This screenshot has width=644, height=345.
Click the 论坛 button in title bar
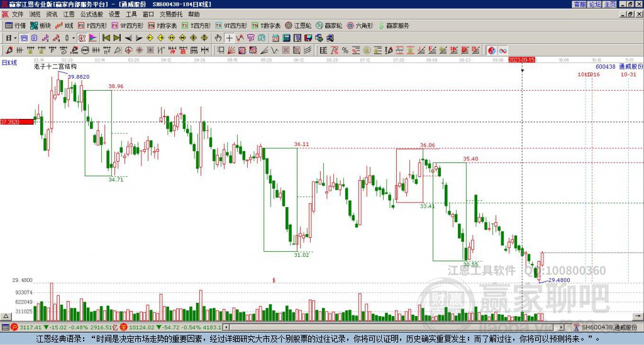pyautogui.click(x=595, y=4)
